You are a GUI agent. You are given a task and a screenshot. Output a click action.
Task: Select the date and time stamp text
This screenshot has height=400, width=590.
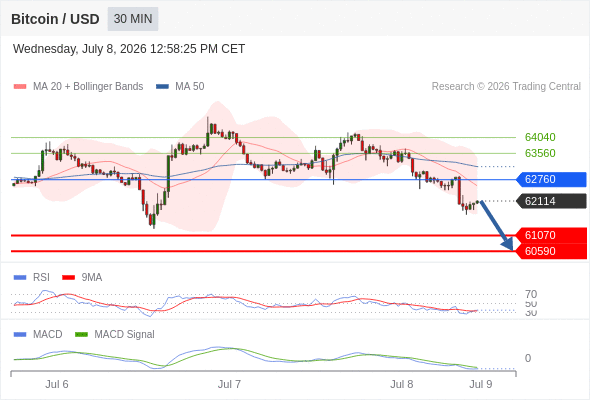[129, 49]
